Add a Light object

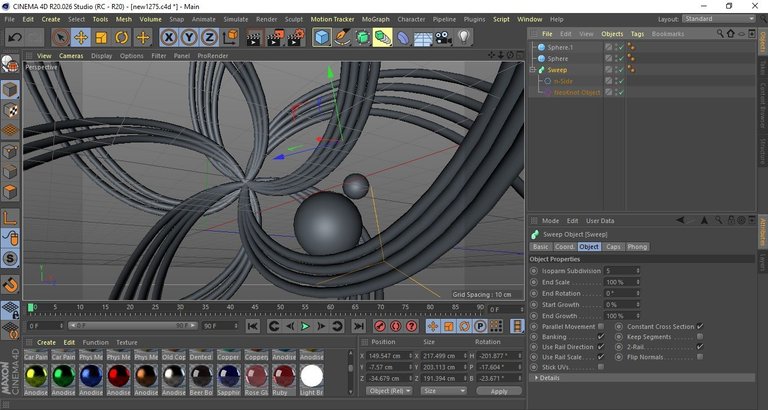pos(464,37)
